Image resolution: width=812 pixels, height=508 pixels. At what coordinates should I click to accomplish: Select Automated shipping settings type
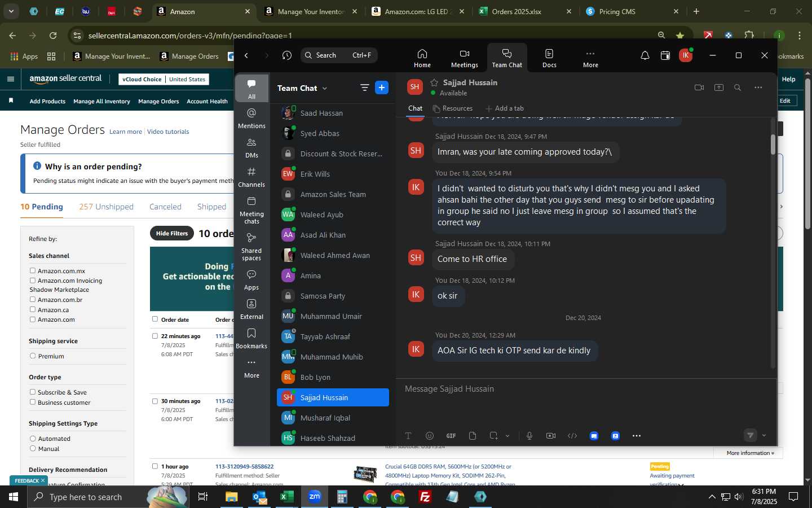pos(33,438)
